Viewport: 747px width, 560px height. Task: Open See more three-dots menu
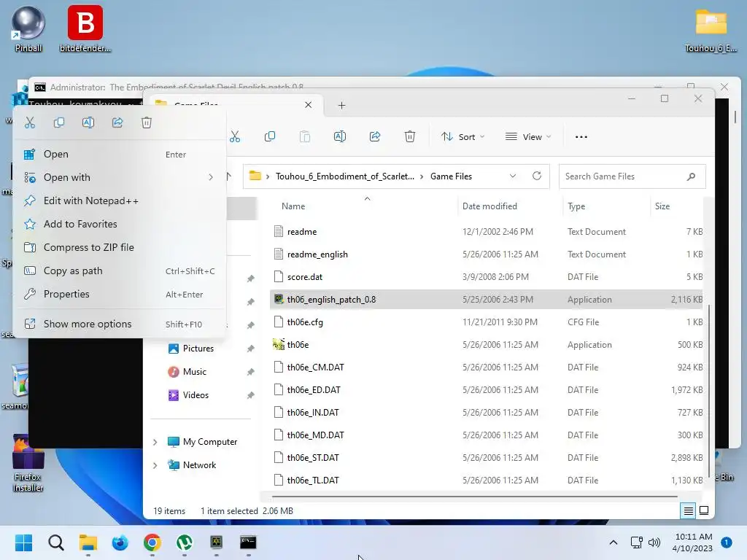click(x=581, y=137)
